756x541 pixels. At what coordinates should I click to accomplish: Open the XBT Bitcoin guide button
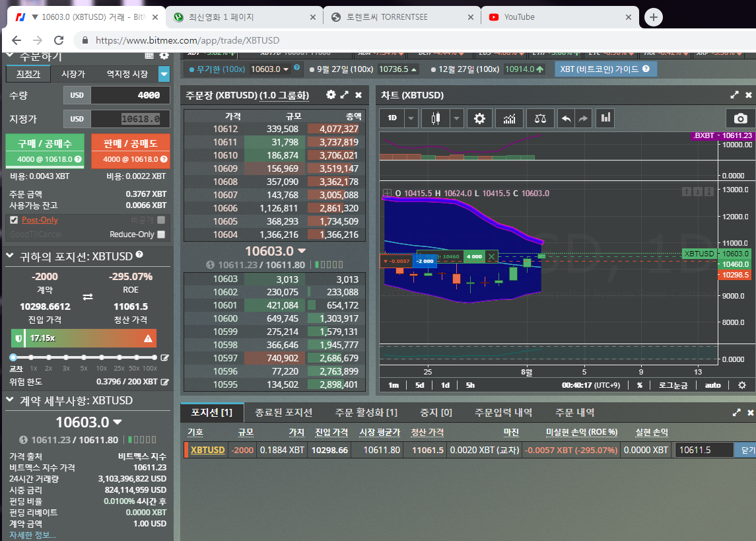(x=605, y=69)
